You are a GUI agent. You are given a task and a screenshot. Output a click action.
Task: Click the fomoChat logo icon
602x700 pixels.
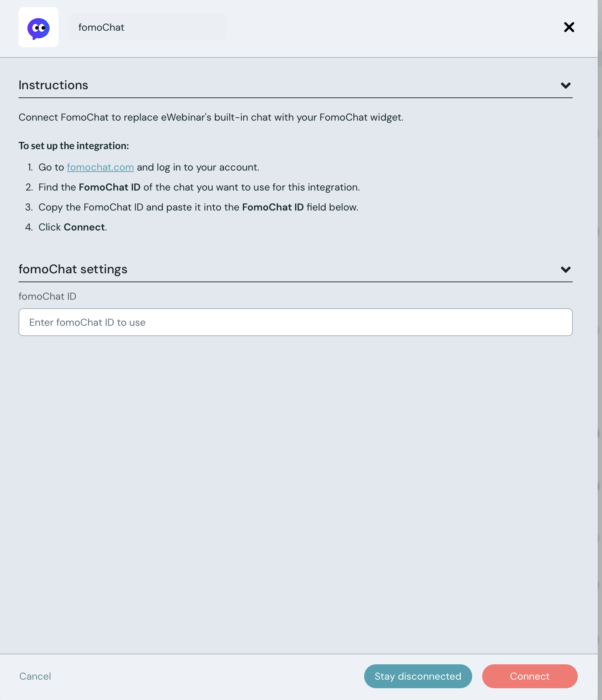(39, 27)
